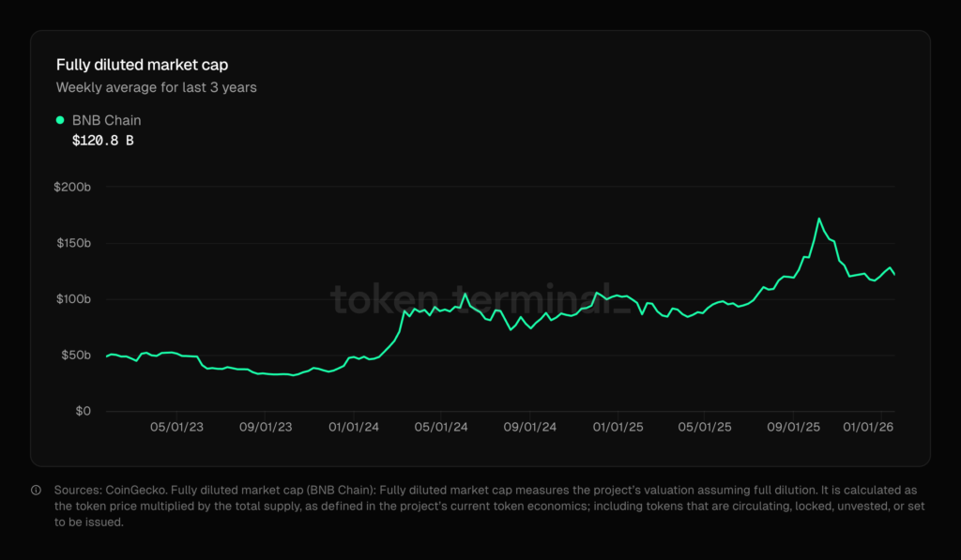Click the info icon beside Sources text

click(x=36, y=490)
